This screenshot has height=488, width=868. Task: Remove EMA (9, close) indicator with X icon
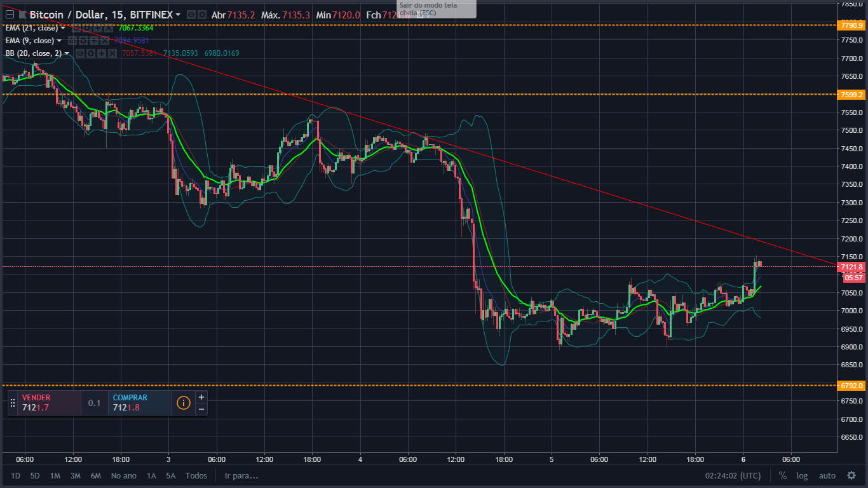coord(105,41)
